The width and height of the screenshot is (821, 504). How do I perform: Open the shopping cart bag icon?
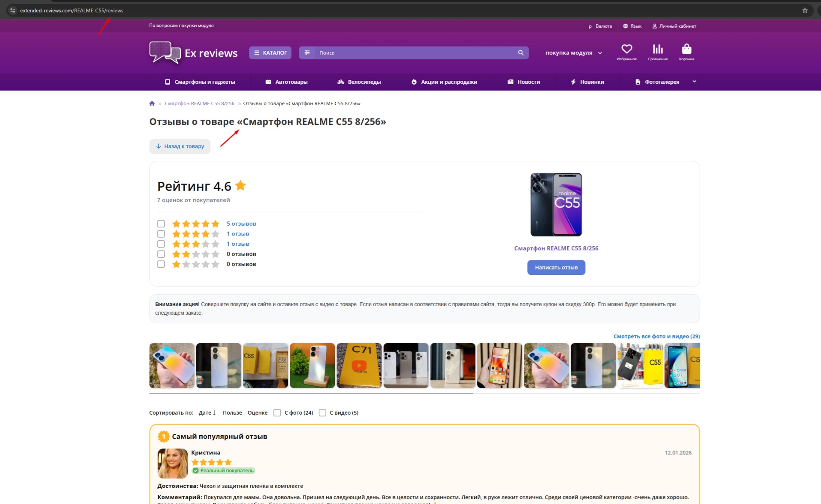[x=686, y=49]
